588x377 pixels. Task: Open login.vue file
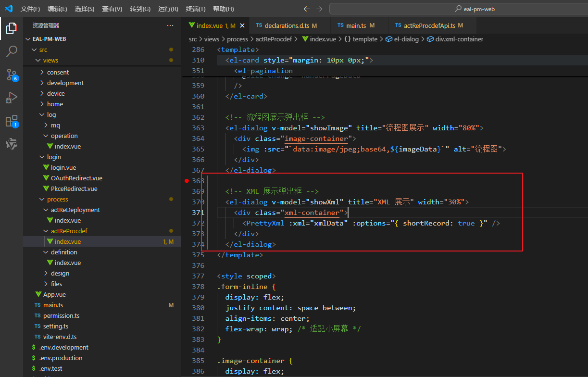click(102, 167)
